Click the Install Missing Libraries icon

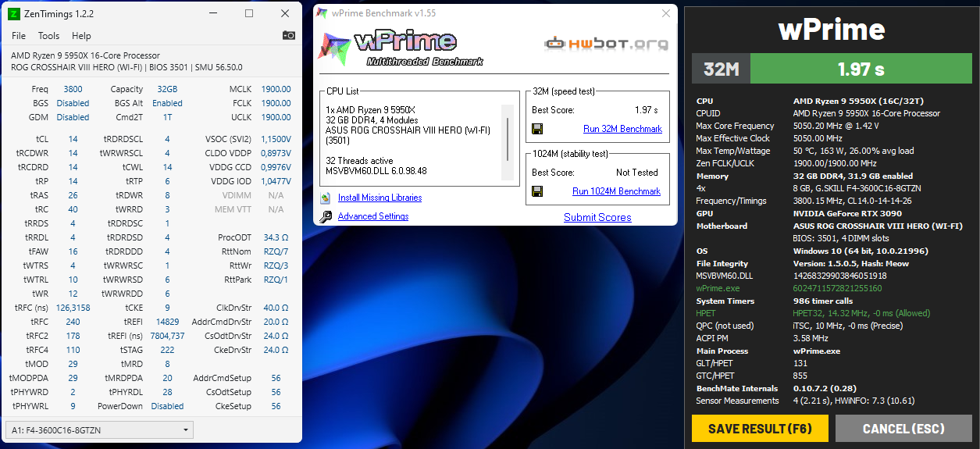point(326,198)
